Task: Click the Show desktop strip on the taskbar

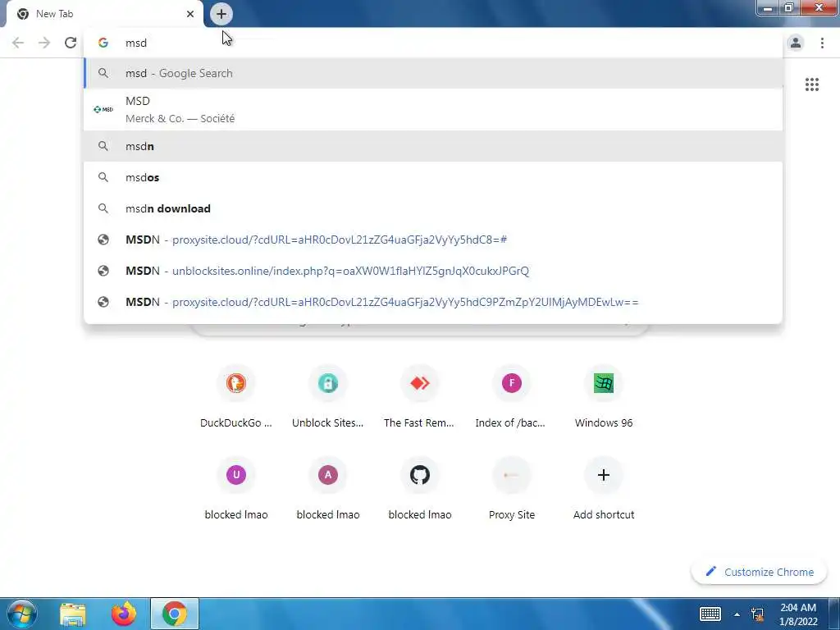Action: 834,614
